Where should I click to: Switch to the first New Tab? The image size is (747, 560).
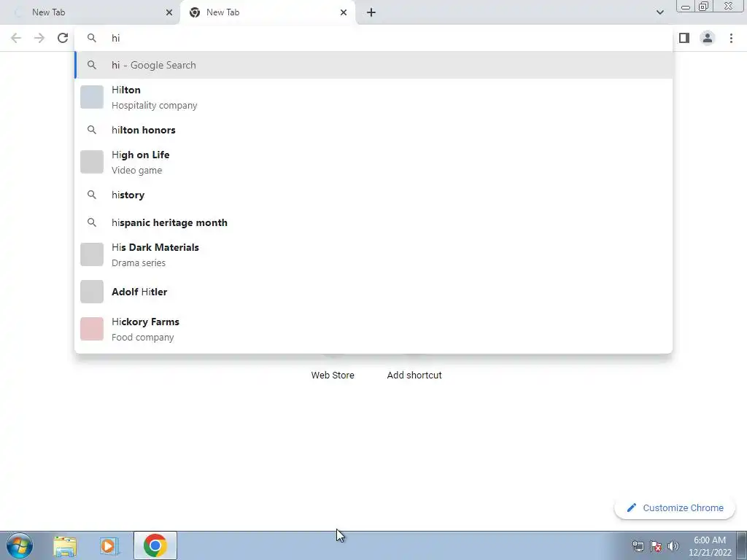pyautogui.click(x=90, y=12)
